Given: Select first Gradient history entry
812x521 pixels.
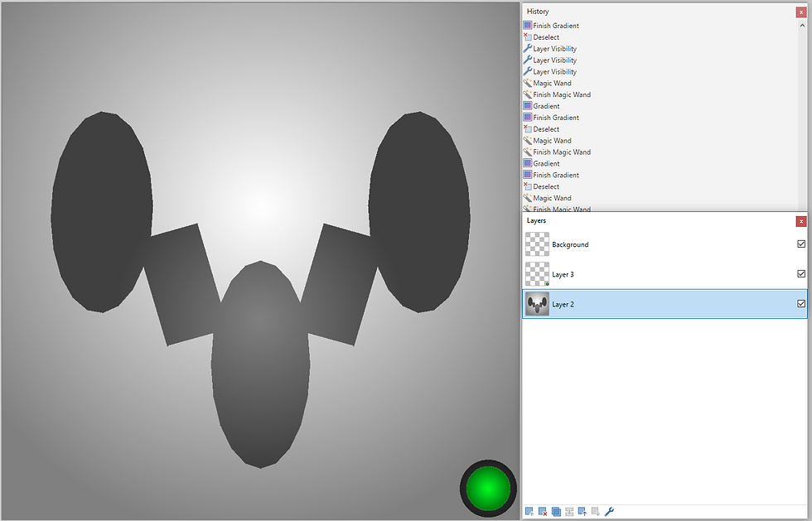Looking at the screenshot, I should pyautogui.click(x=542, y=106).
